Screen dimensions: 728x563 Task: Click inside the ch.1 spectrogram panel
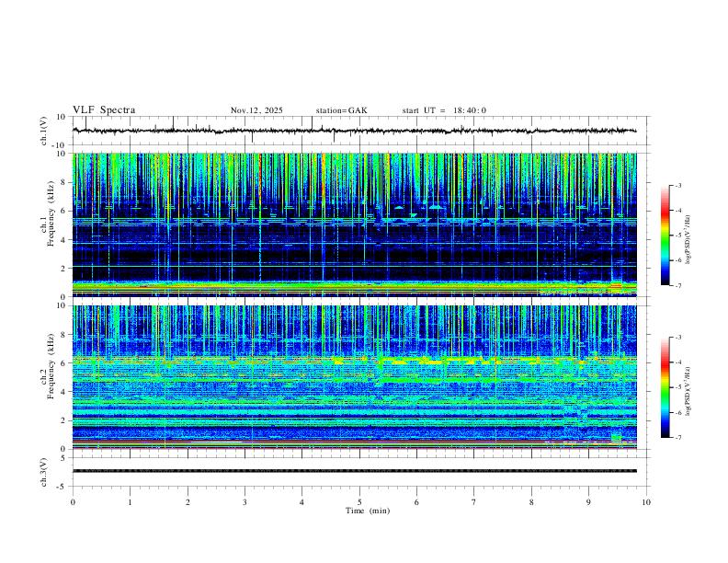tap(355, 224)
